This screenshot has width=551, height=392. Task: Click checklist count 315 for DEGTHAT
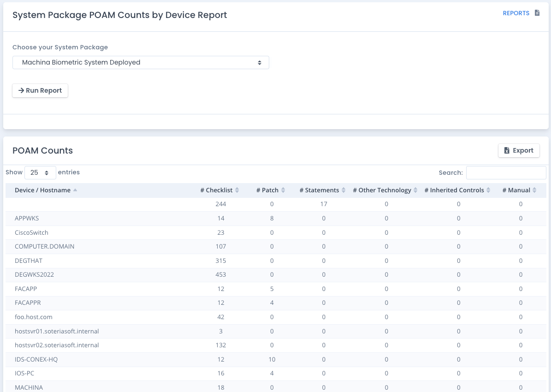221,261
